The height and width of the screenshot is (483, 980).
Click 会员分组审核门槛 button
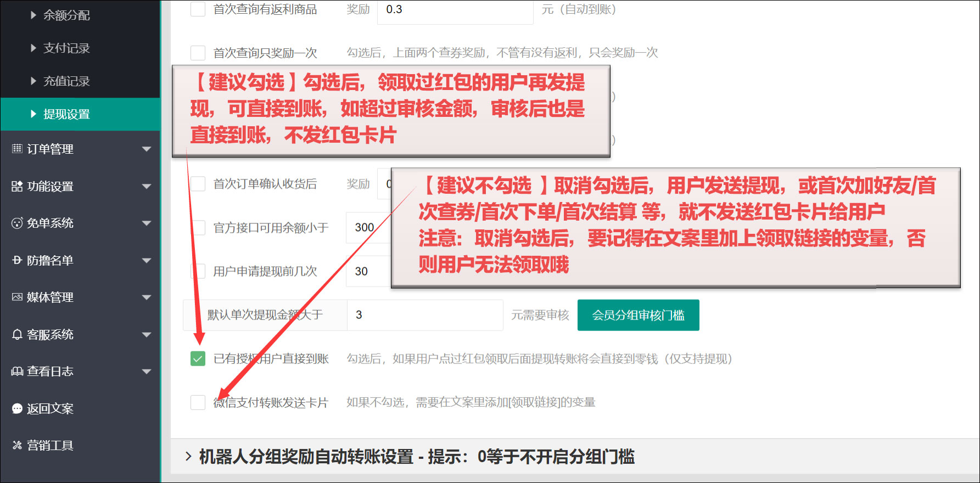[x=638, y=315]
